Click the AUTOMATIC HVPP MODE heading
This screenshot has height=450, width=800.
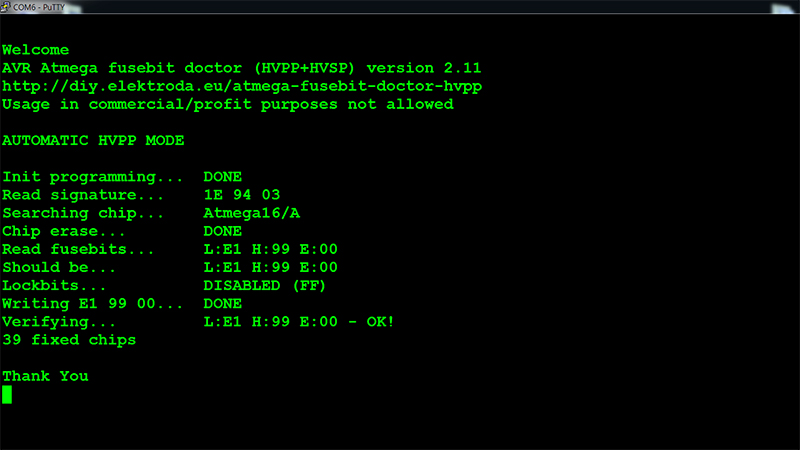click(93, 140)
